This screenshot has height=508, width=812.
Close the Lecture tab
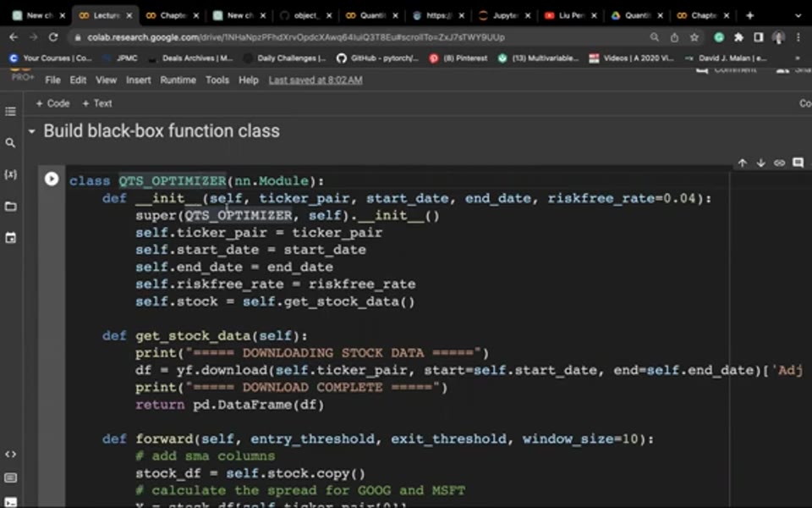coord(129,15)
